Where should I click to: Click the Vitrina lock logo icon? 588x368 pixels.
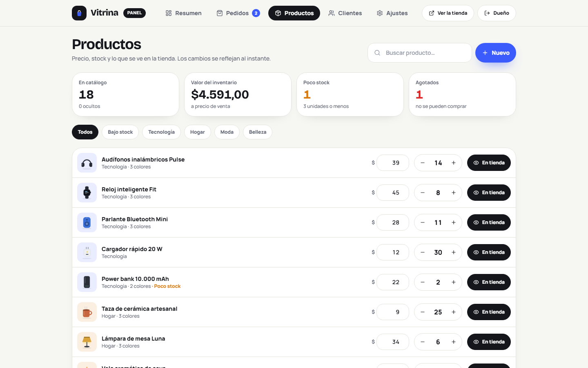[79, 13]
